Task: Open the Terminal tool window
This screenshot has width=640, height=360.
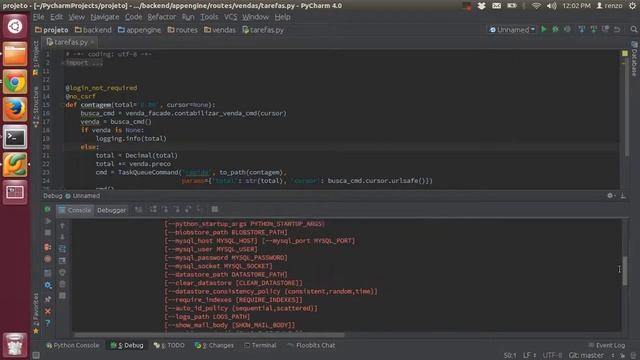Action: [260, 345]
